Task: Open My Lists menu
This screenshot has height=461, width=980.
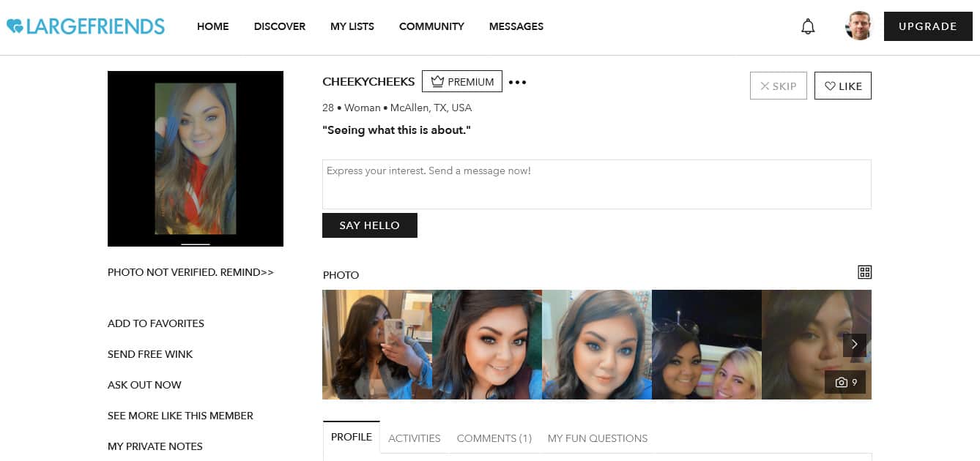Action: coord(352,26)
